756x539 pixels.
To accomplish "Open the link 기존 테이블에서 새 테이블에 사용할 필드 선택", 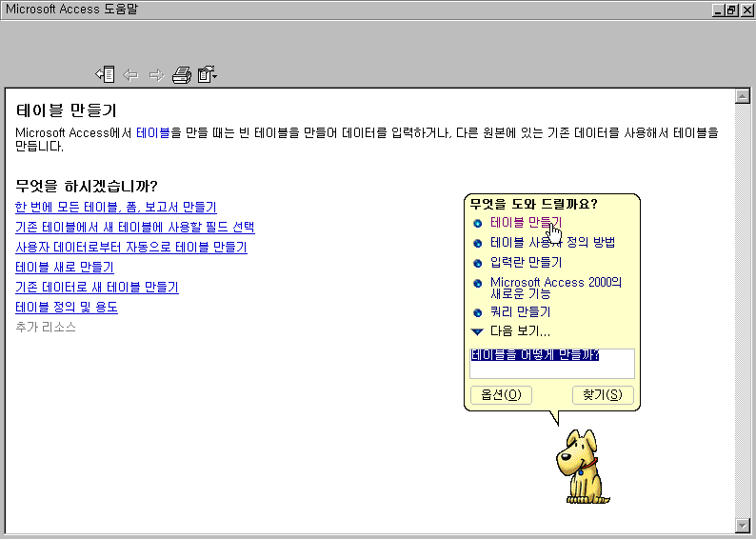I will [135, 227].
